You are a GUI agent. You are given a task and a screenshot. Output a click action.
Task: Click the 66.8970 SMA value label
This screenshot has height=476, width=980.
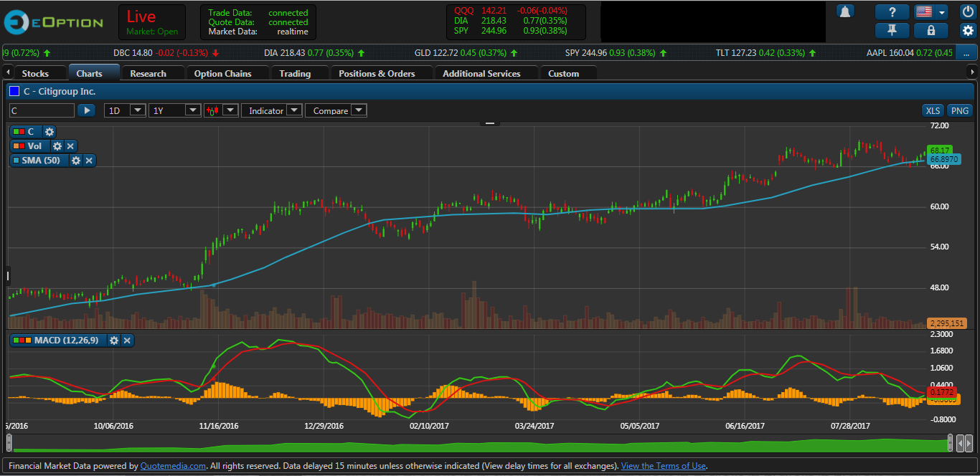coord(945,158)
